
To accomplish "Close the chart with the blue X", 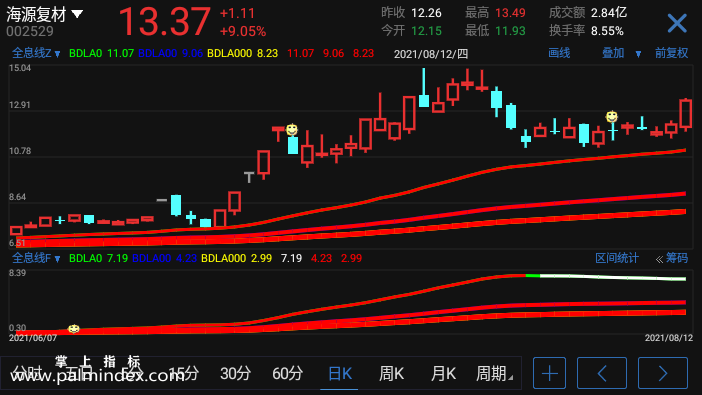I will pos(676,23).
